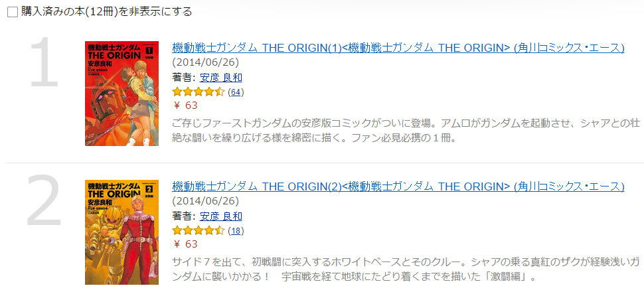644x300 pixels.
Task: Click star rating icons for volume 1
Action: click(199, 92)
